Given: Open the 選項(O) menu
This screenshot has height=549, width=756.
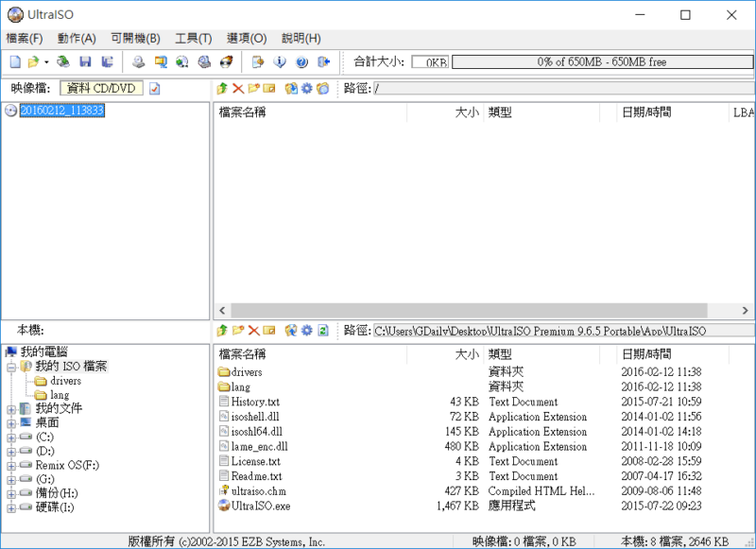Looking at the screenshot, I should click(247, 38).
